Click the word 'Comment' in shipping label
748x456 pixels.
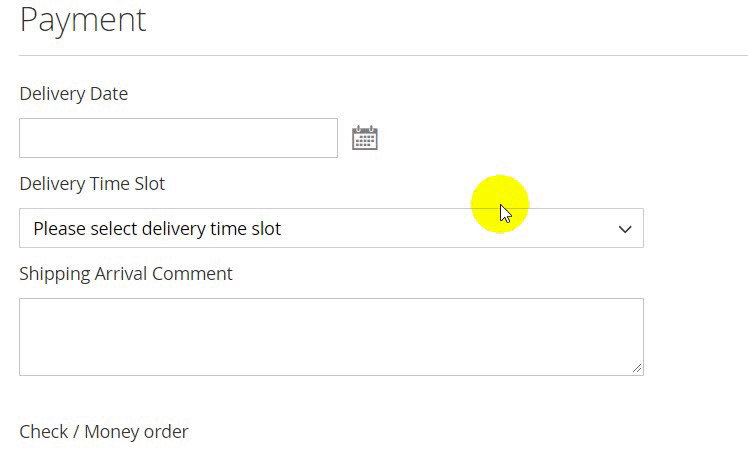192,274
